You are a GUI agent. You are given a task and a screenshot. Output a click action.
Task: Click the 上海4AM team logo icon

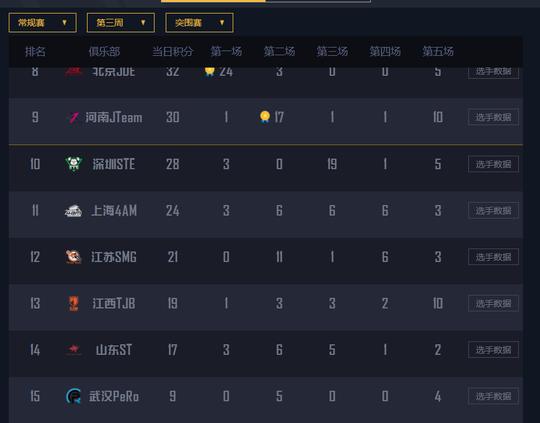coord(73,210)
